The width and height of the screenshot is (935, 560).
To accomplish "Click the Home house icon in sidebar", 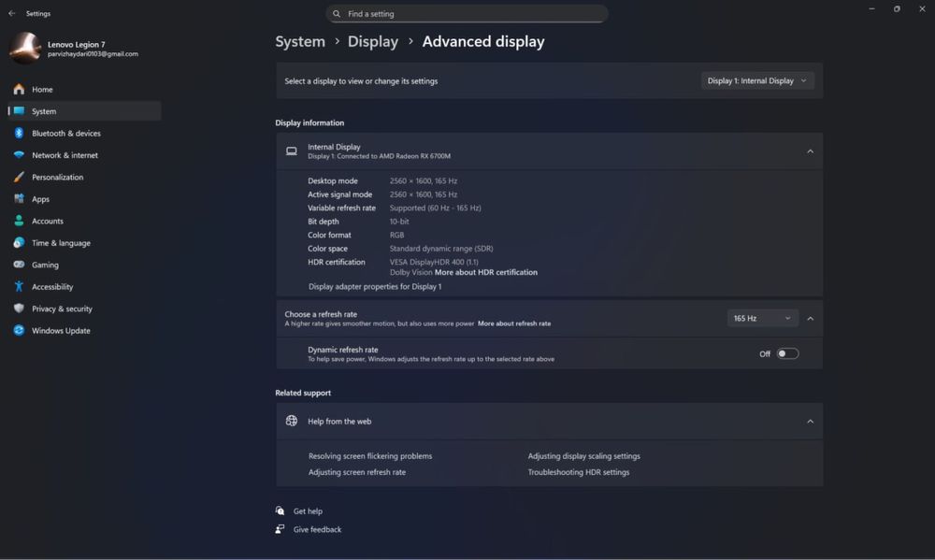I will click(19, 90).
